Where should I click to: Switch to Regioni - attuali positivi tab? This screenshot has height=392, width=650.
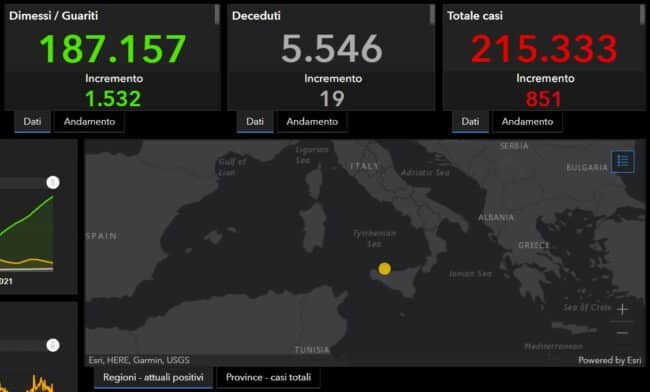pos(153,377)
